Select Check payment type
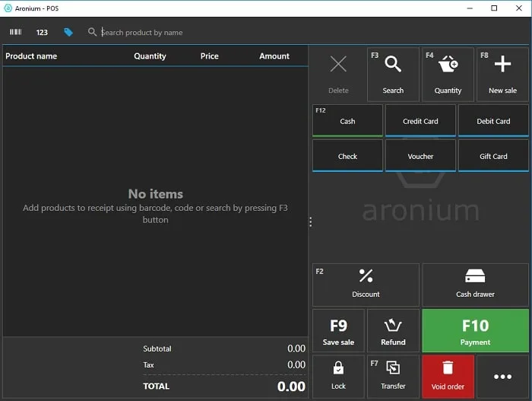Image resolution: width=532 pixels, height=401 pixels. [x=347, y=156]
